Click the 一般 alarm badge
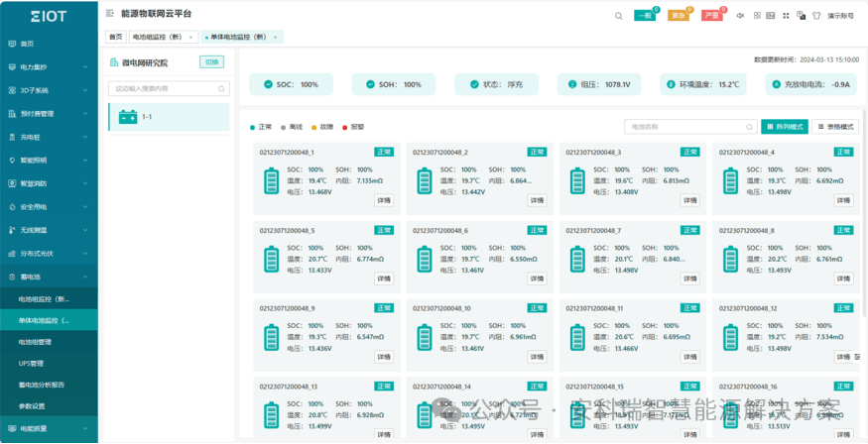 [x=645, y=16]
